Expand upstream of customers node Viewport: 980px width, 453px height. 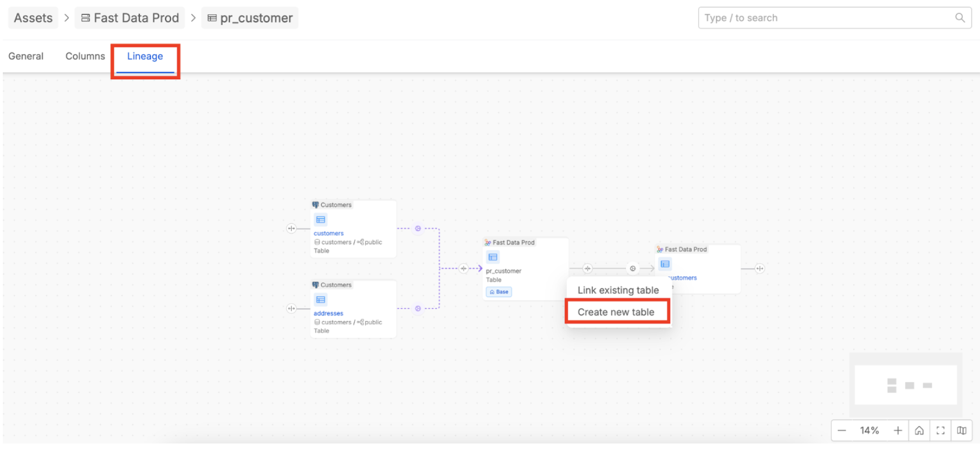291,228
